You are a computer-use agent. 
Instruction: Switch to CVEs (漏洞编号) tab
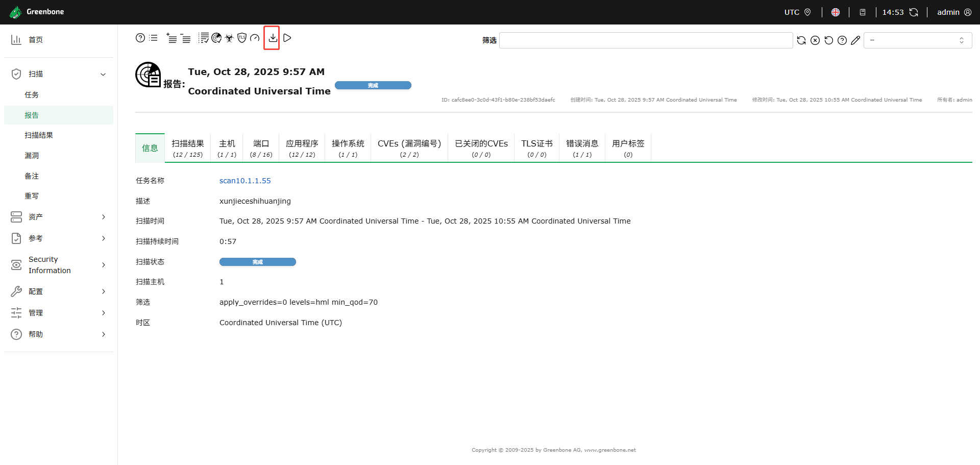(x=409, y=148)
